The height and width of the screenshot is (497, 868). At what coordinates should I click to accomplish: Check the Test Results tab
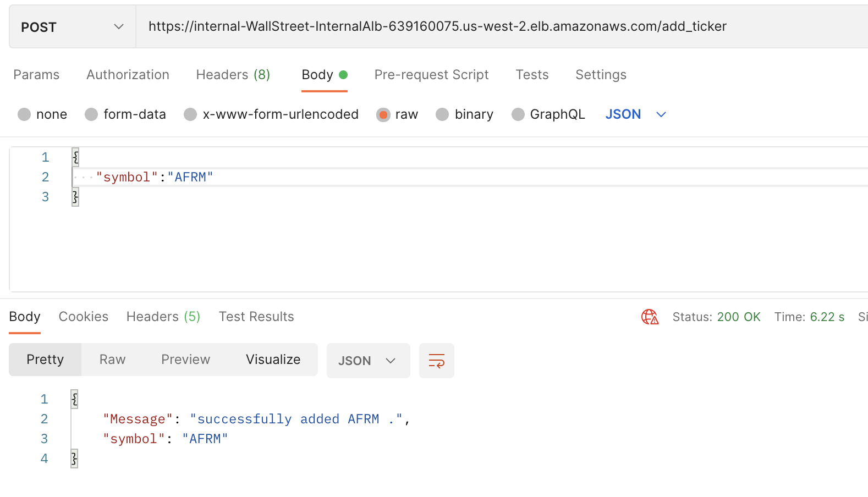[x=256, y=317]
